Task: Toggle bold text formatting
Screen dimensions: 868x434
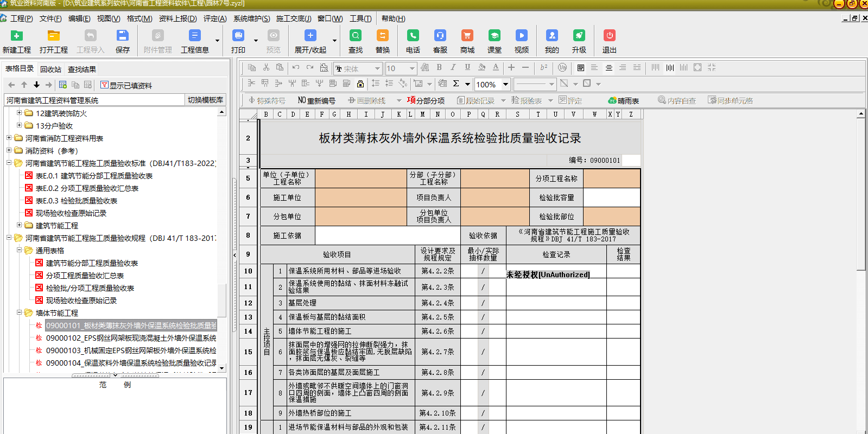Action: 439,68
